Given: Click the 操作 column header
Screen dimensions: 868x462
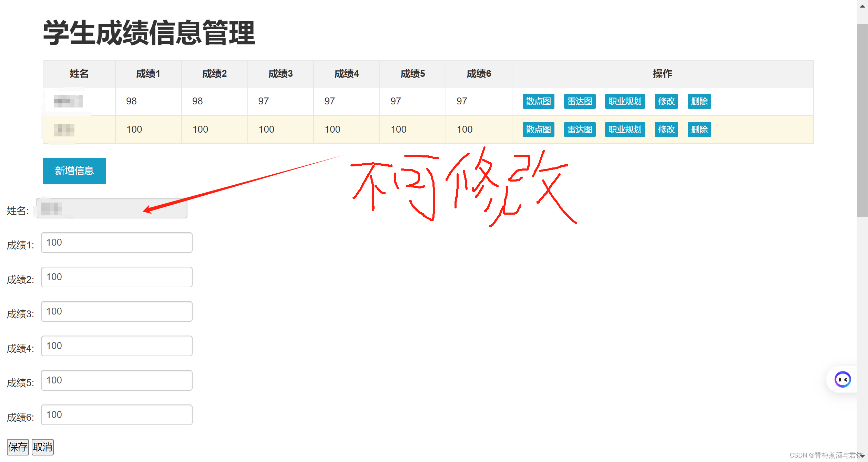Looking at the screenshot, I should click(x=663, y=74).
